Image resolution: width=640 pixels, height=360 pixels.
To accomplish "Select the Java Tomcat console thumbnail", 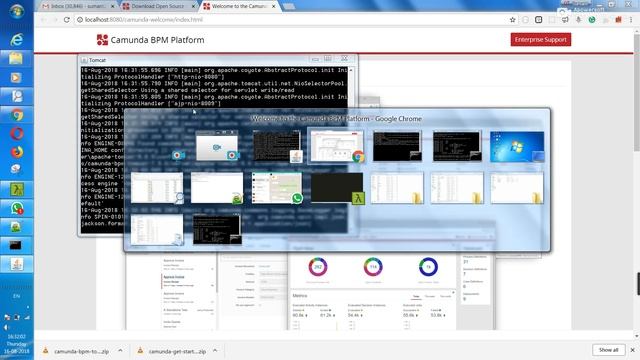I will tap(277, 146).
